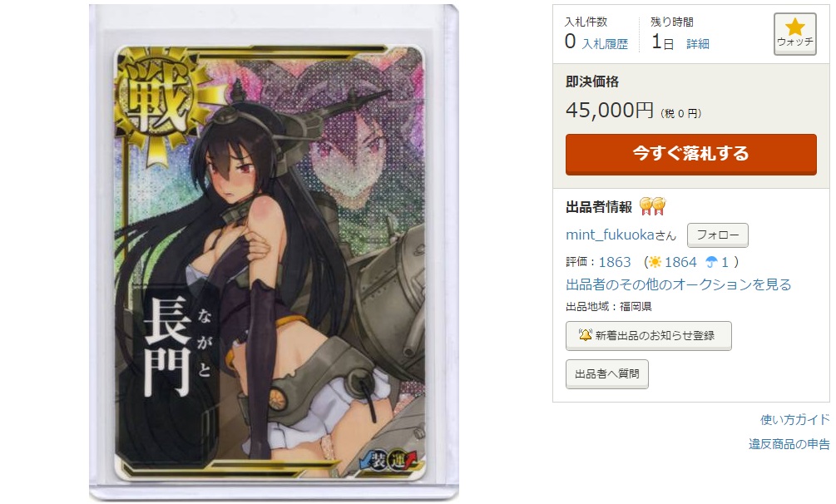Image resolution: width=836 pixels, height=504 pixels.
Task: Open the 違反商品の申告 report link
Action: (789, 444)
